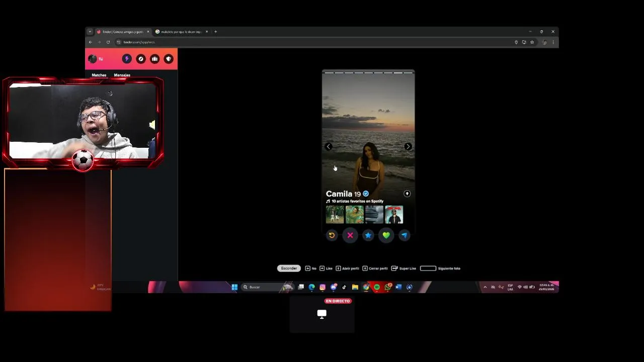Open a new browser tab
644x362 pixels.
coord(215,32)
